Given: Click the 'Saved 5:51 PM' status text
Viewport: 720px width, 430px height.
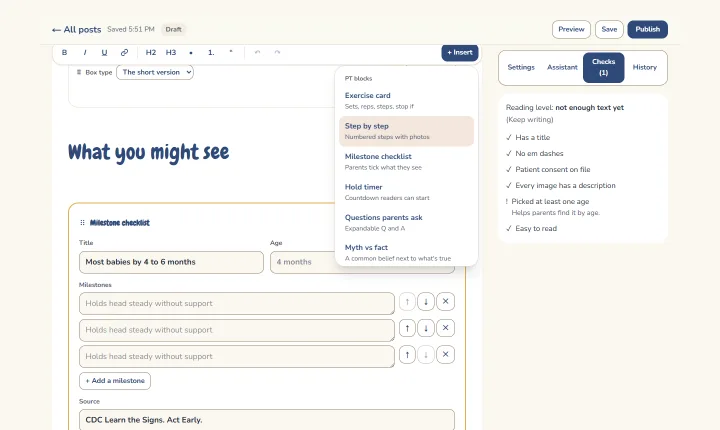Looking at the screenshot, I should click(x=131, y=29).
